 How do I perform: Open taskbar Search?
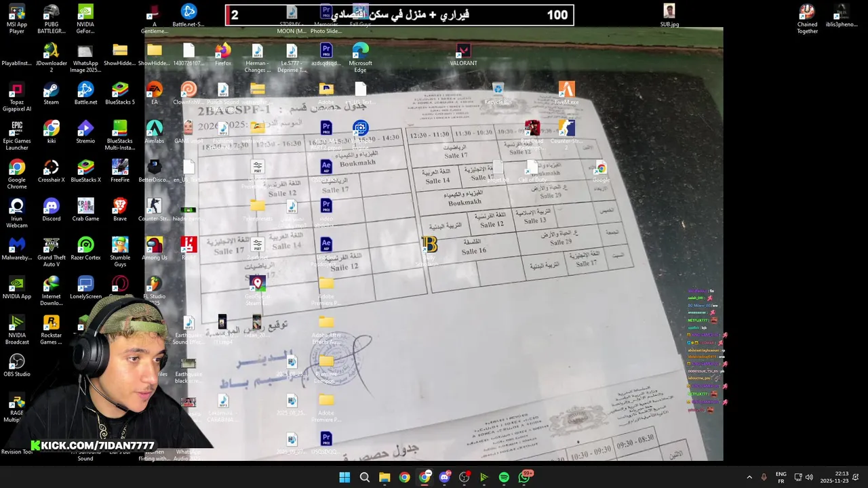[x=364, y=477]
